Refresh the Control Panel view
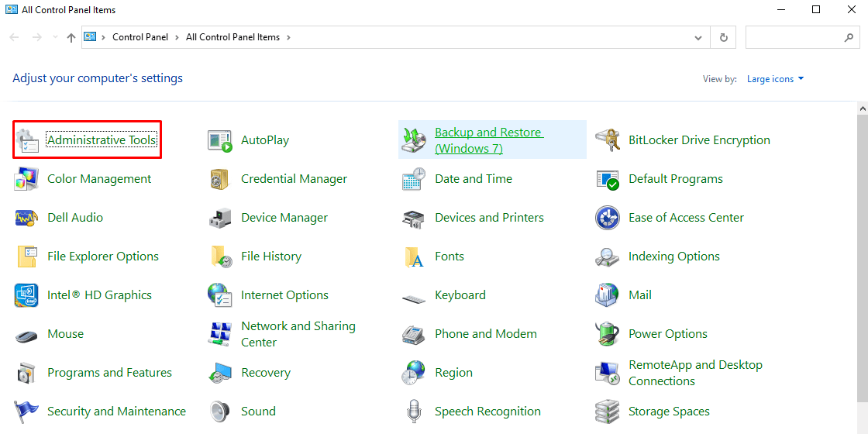Image resolution: width=868 pixels, height=434 pixels. pyautogui.click(x=724, y=38)
